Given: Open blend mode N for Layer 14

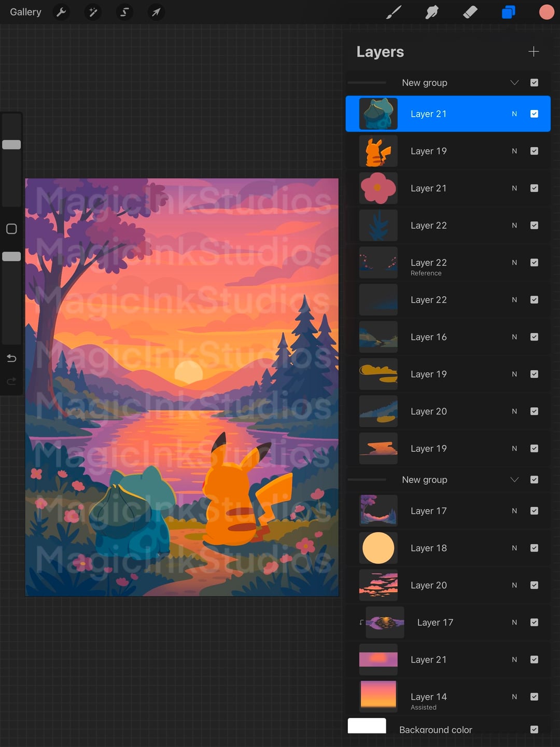Looking at the screenshot, I should click(514, 697).
